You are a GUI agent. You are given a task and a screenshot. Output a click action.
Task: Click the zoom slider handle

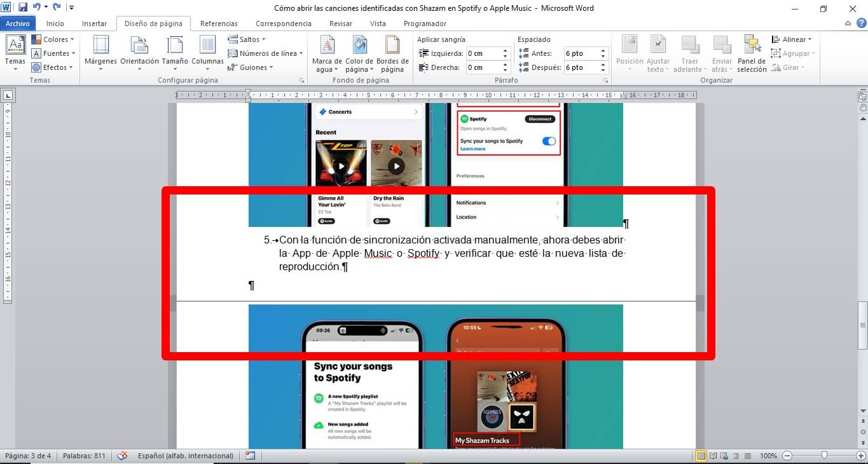824,456
